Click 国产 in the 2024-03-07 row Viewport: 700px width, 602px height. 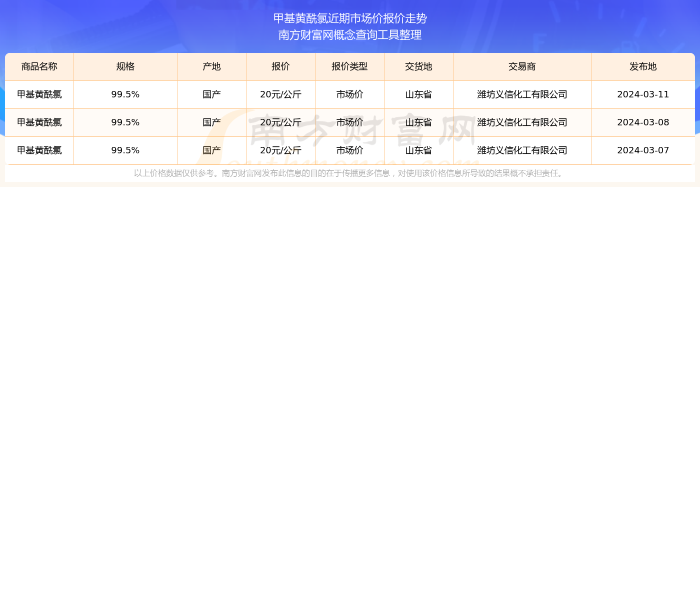(x=212, y=150)
